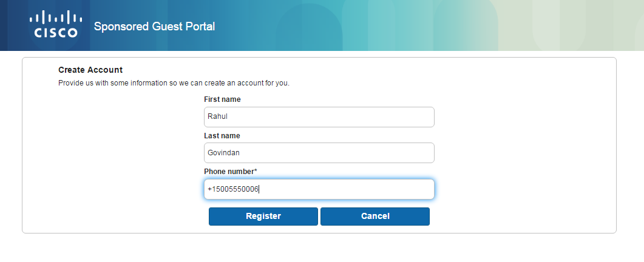Click the surname Govindan in the form
This screenshot has height=262, width=644.
click(223, 153)
